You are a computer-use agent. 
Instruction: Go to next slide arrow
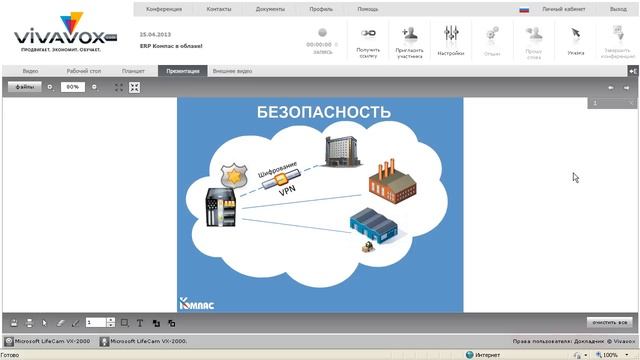(x=626, y=88)
